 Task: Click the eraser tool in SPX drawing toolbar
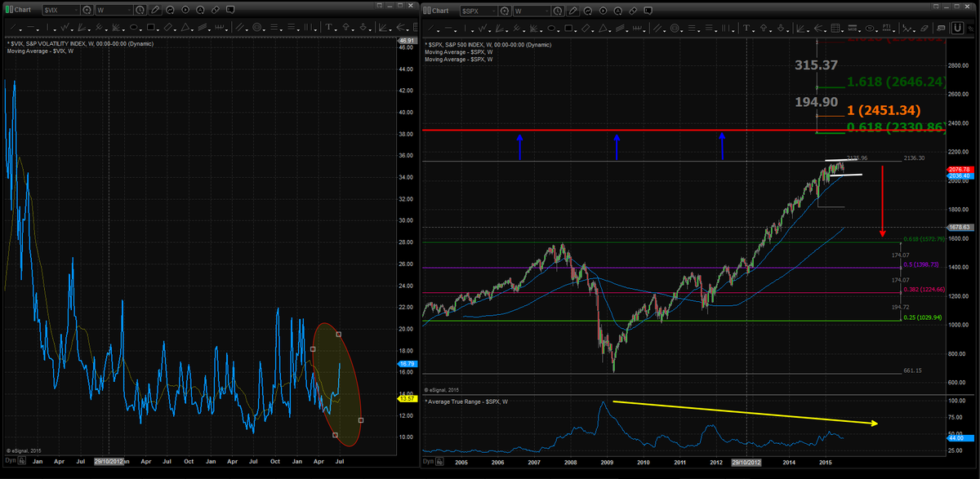(x=924, y=28)
